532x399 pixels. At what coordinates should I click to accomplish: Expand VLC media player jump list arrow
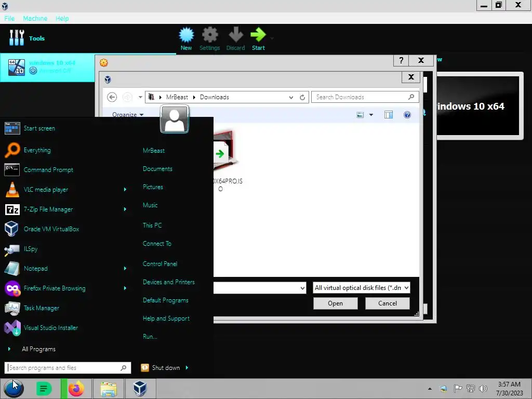click(x=125, y=189)
